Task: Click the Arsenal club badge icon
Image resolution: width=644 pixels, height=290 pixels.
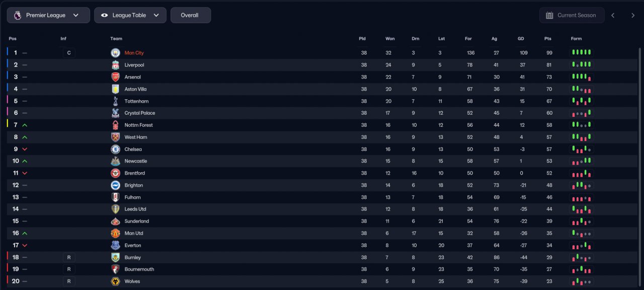Action: 116,77
